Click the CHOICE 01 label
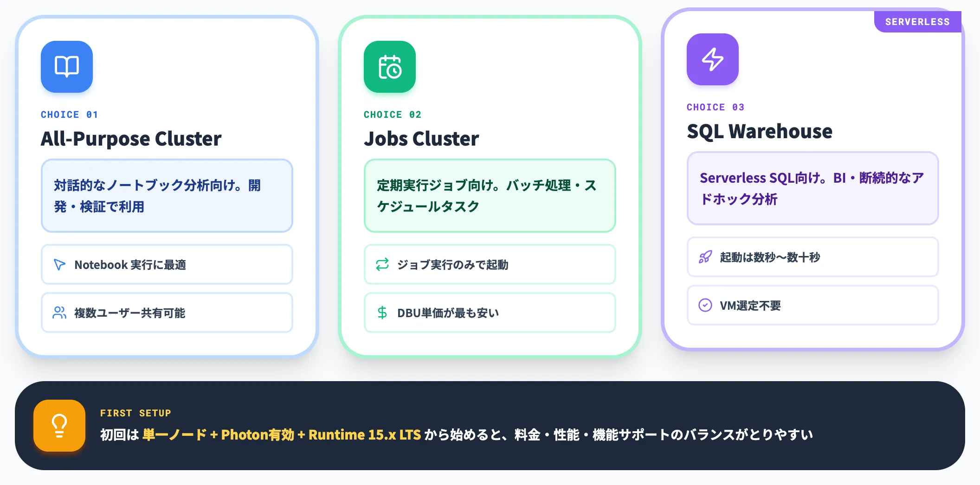 70,115
